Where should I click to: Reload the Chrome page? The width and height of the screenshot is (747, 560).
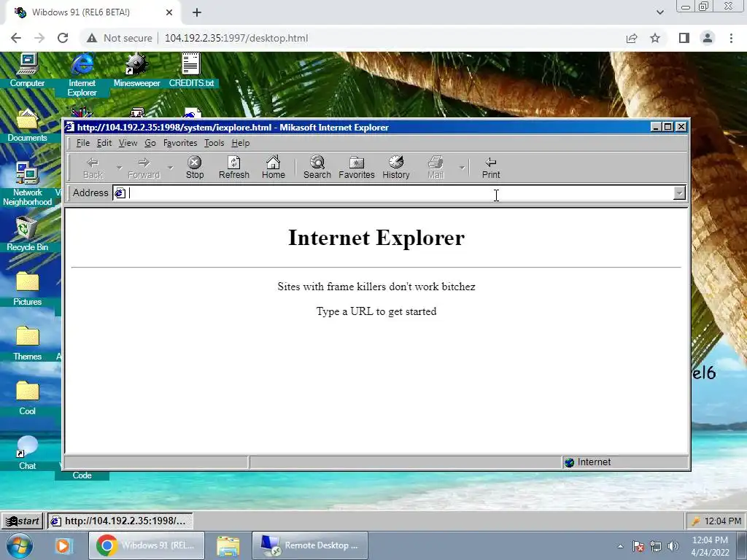pyautogui.click(x=63, y=38)
